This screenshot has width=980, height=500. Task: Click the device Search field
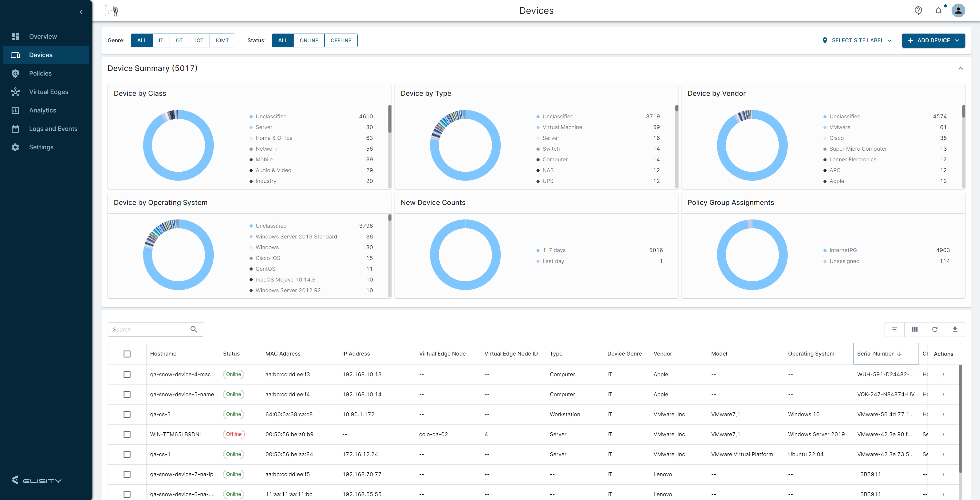pyautogui.click(x=150, y=329)
